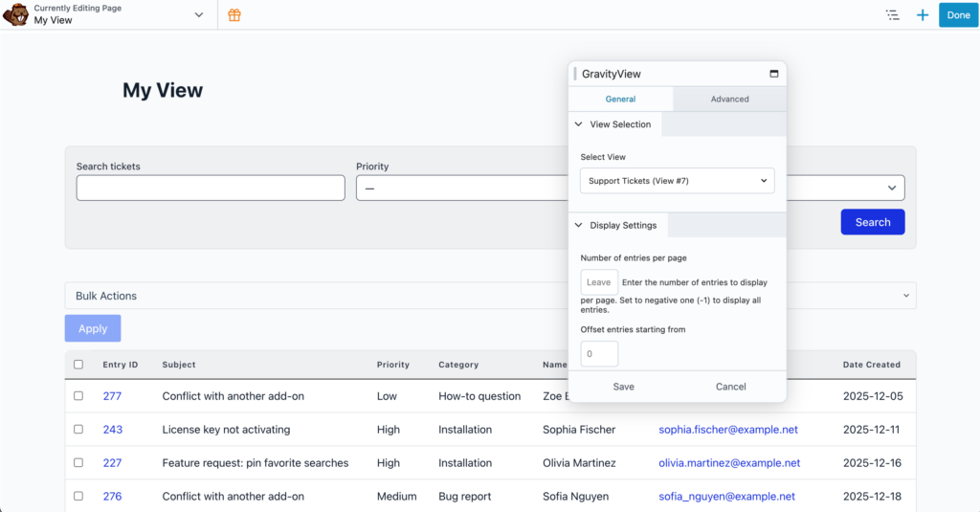Tick the select-all checkbox in the table header
Image resolution: width=980 pixels, height=512 pixels.
78,365
